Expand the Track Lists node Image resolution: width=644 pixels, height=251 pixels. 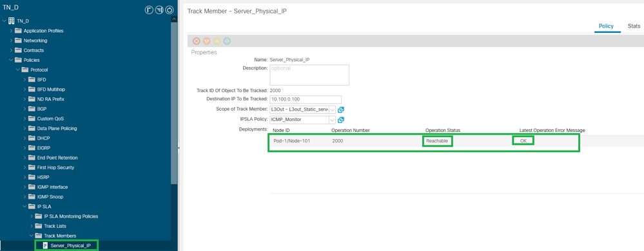pyautogui.click(x=32, y=226)
